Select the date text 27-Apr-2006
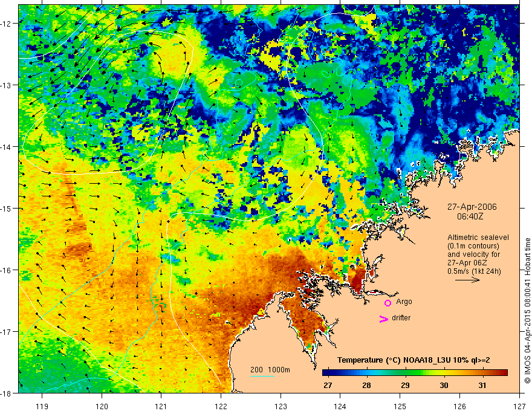532x411 pixels. [472, 207]
